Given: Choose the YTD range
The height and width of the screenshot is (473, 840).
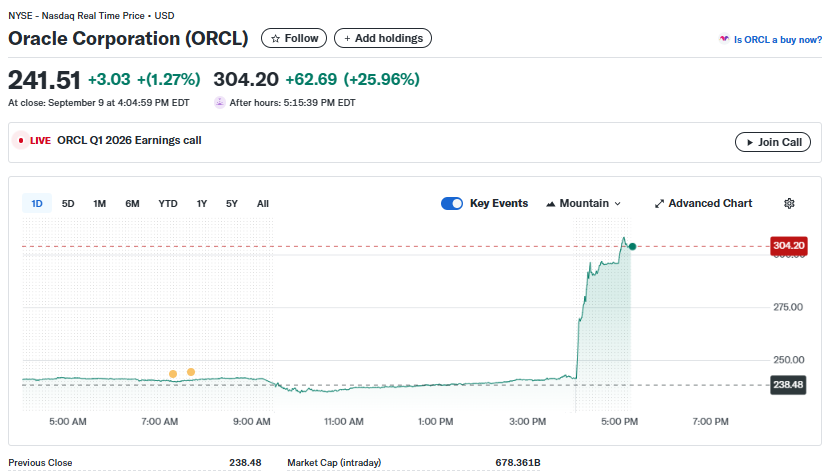Looking at the screenshot, I should click(168, 204).
